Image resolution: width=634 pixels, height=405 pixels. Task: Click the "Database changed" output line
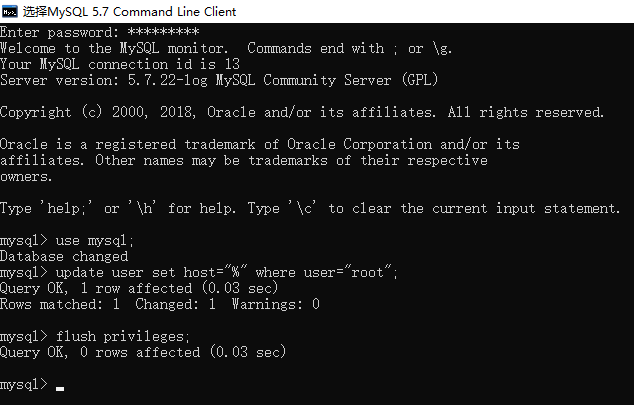pyautogui.click(x=64, y=256)
